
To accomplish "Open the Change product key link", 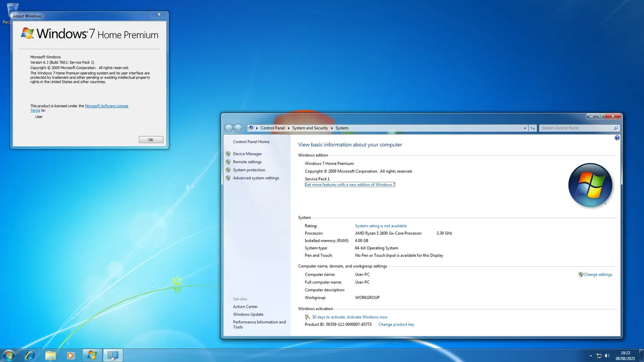I will click(396, 324).
